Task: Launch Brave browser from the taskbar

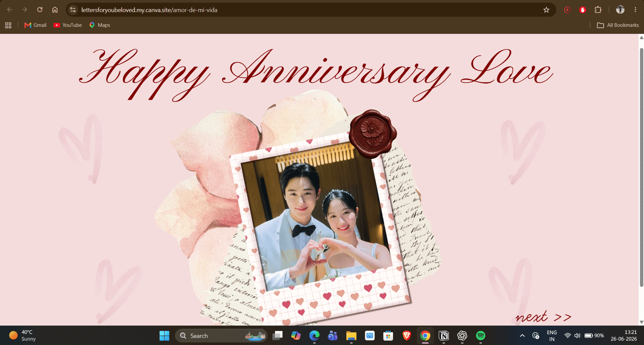Action: pyautogui.click(x=407, y=336)
